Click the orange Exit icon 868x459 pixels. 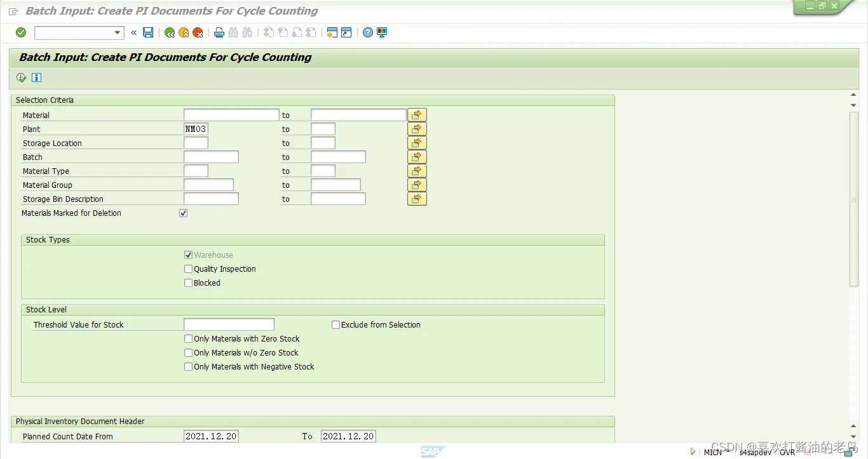[184, 32]
